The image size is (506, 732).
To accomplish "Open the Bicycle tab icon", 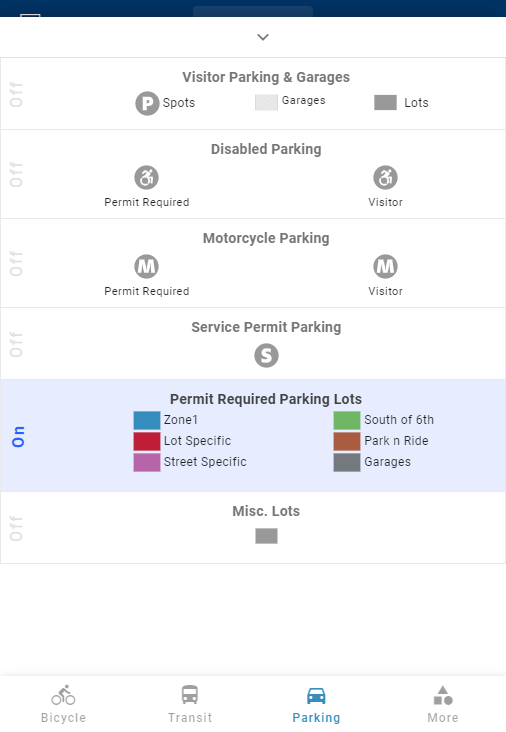I will click(x=63, y=695).
